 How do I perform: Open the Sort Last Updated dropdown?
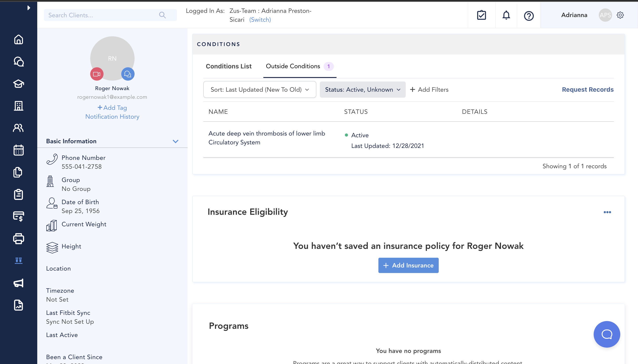coord(260,89)
